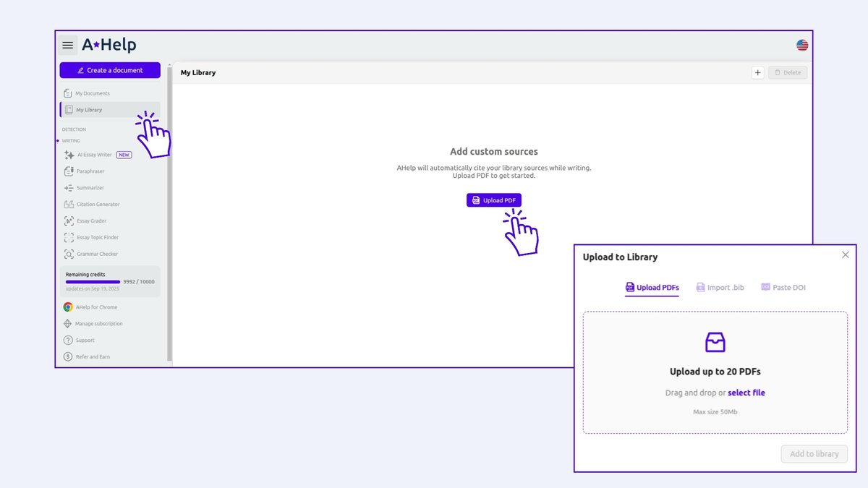Click the Upload to Library dialog title
868x488 pixels.
[621, 257]
